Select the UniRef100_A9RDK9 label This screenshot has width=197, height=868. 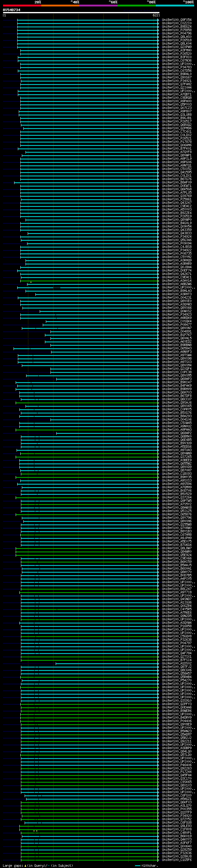tap(176, 318)
